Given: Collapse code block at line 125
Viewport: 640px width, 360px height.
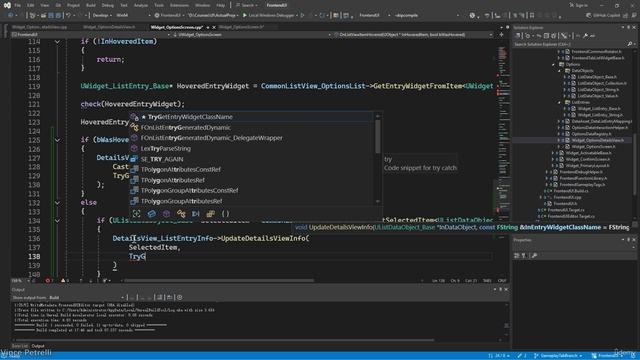Looking at the screenshot, I should 57,140.
